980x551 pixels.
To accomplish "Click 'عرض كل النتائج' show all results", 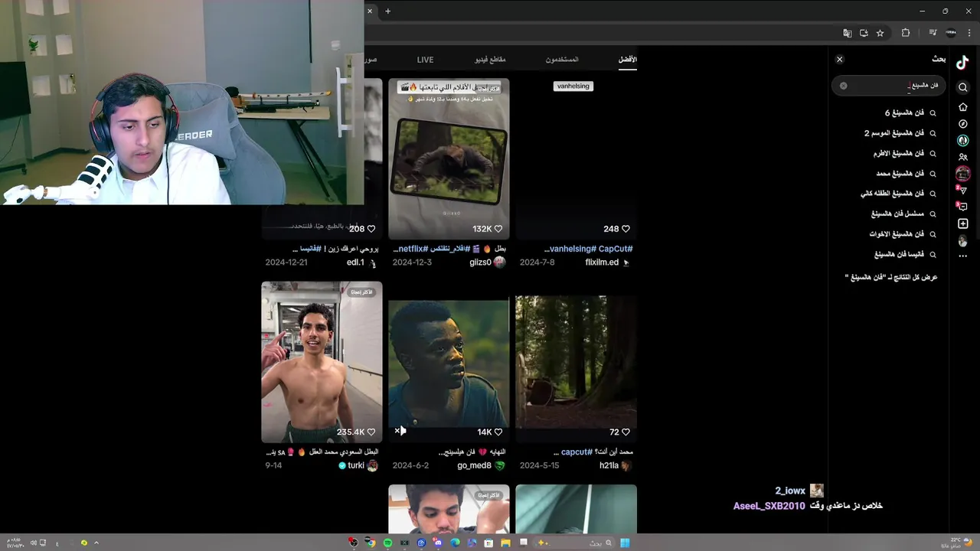I will click(891, 277).
